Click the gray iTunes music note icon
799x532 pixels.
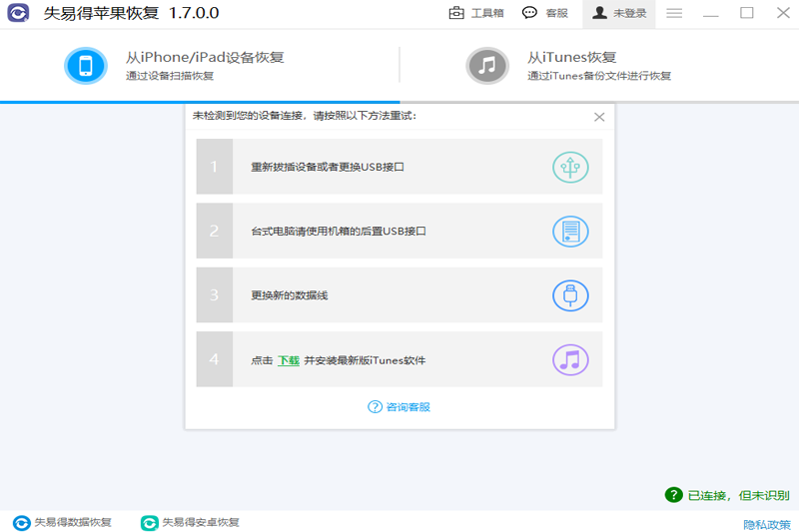tap(486, 66)
